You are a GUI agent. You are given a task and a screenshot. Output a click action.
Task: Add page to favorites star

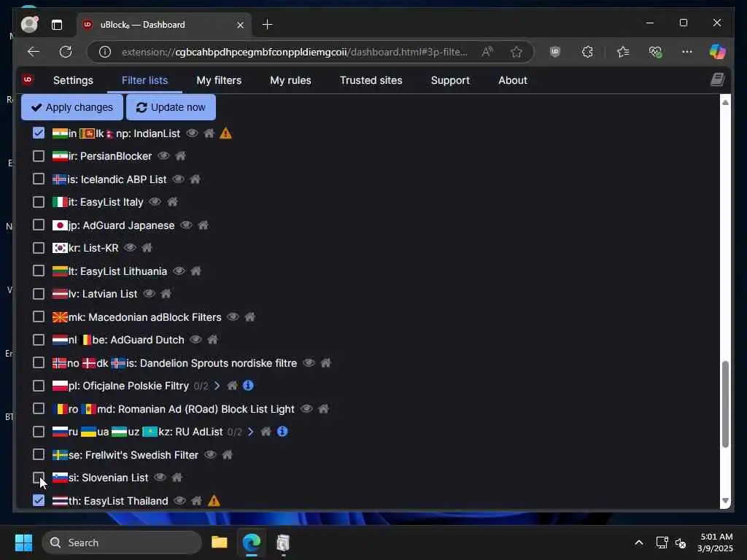[516, 52]
